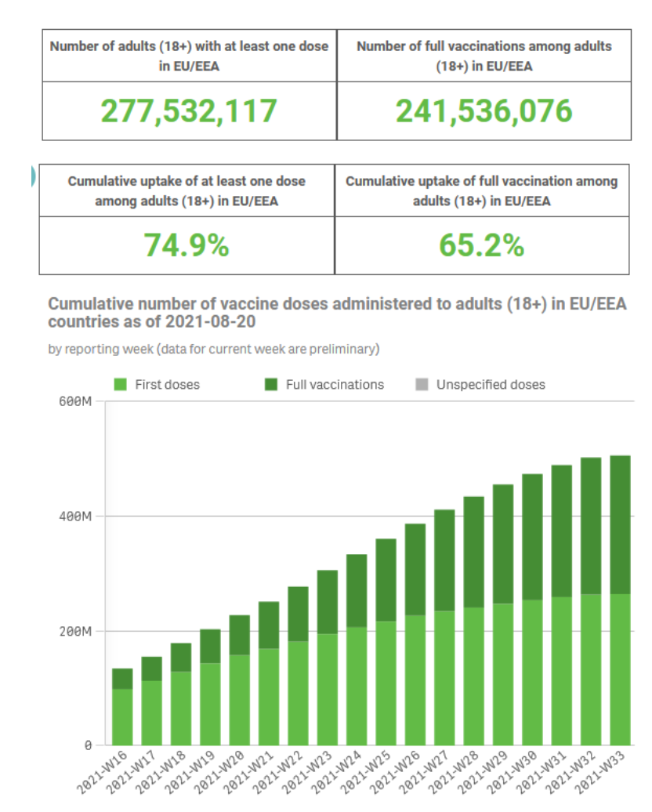The height and width of the screenshot is (812, 652).
Task: Click the First doses legend swatch
Action: (121, 385)
